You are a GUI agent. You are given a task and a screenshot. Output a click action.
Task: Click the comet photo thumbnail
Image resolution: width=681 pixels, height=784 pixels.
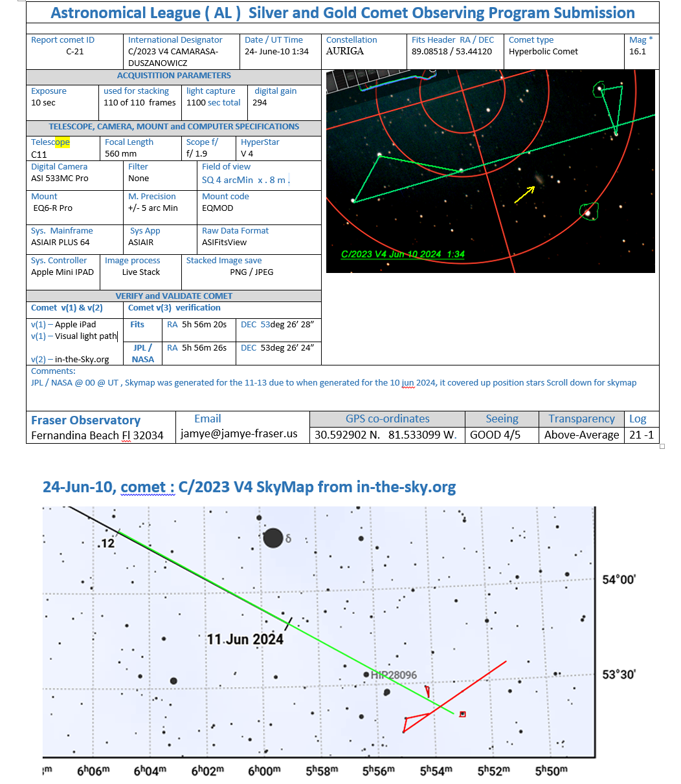coord(490,171)
